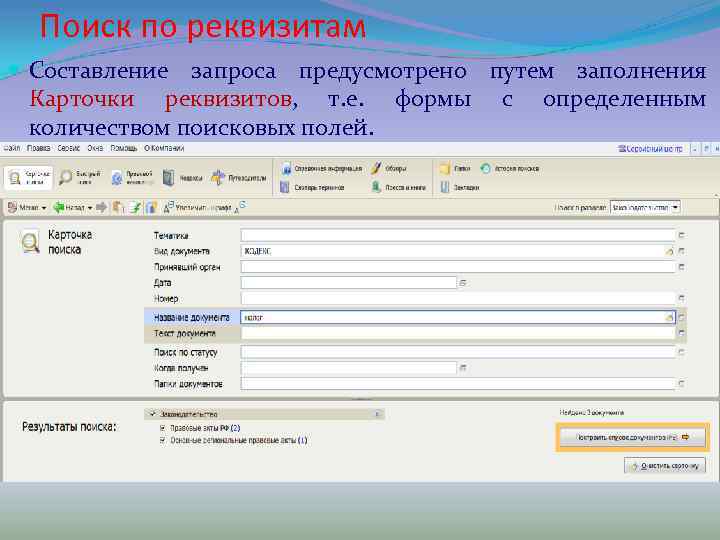
Task: Toggle Правовые акты РФ checkbox
Action: point(163,428)
